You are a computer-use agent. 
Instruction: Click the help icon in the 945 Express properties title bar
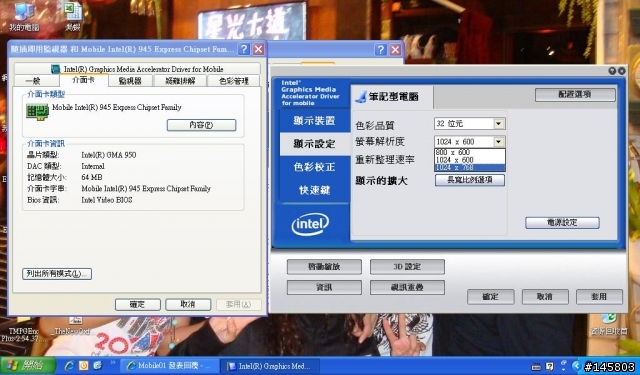pos(244,49)
